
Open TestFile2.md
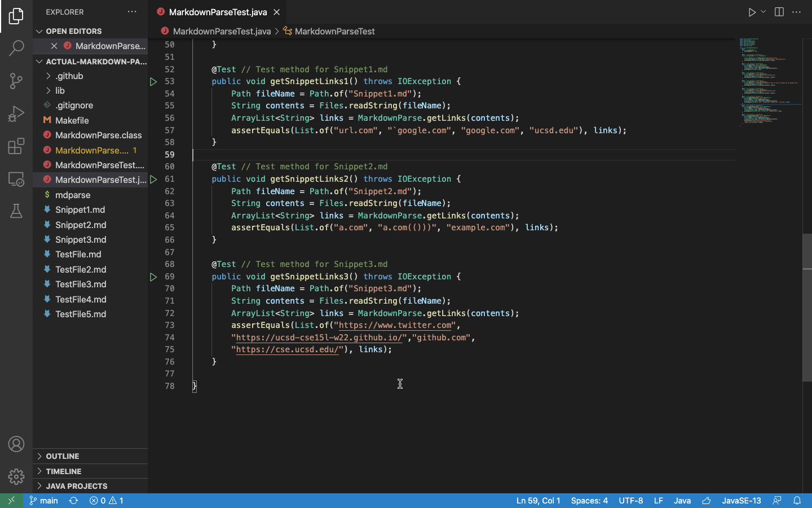tap(90, 269)
